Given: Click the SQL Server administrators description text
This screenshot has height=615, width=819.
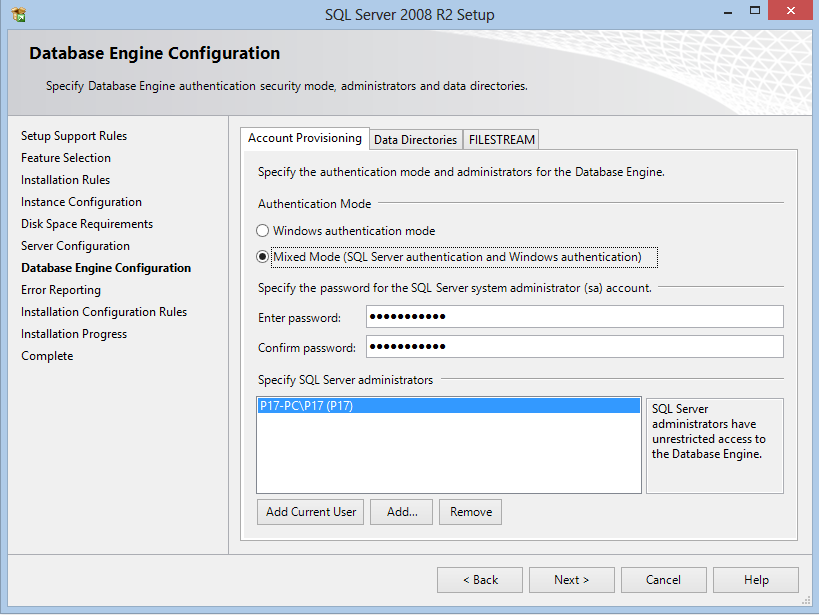Looking at the screenshot, I should click(x=708, y=431).
